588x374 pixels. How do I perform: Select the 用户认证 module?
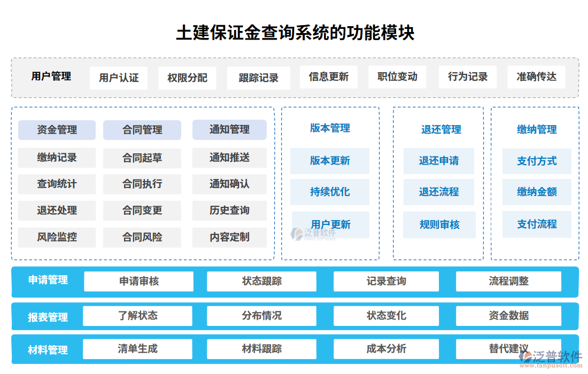[x=118, y=77]
